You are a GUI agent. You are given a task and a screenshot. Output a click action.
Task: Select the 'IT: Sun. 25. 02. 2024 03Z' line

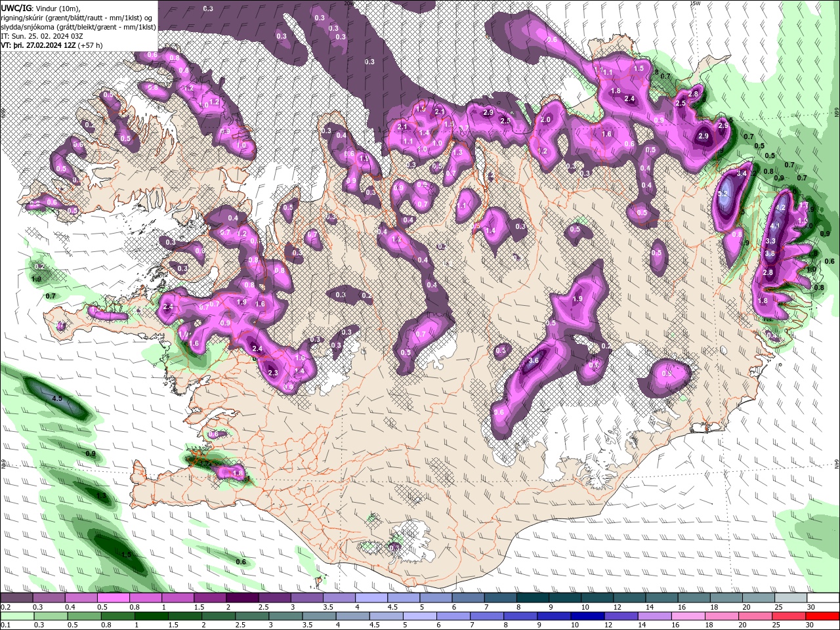(x=42, y=36)
